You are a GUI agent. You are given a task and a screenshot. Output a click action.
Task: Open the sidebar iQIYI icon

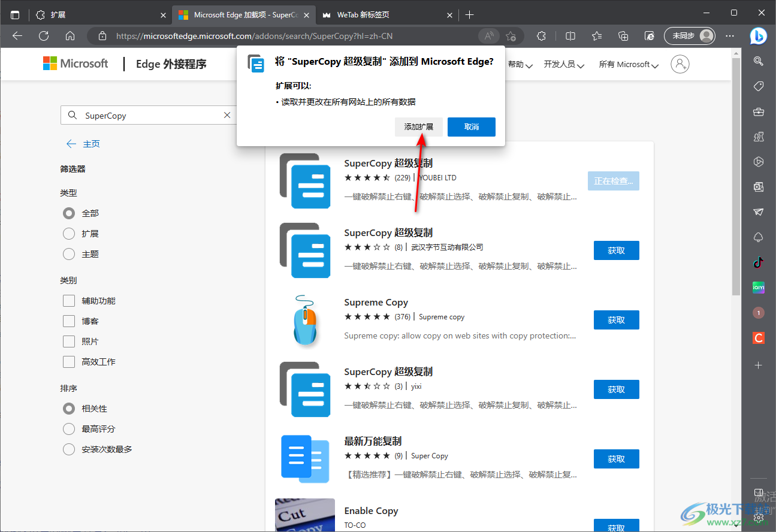pos(759,288)
